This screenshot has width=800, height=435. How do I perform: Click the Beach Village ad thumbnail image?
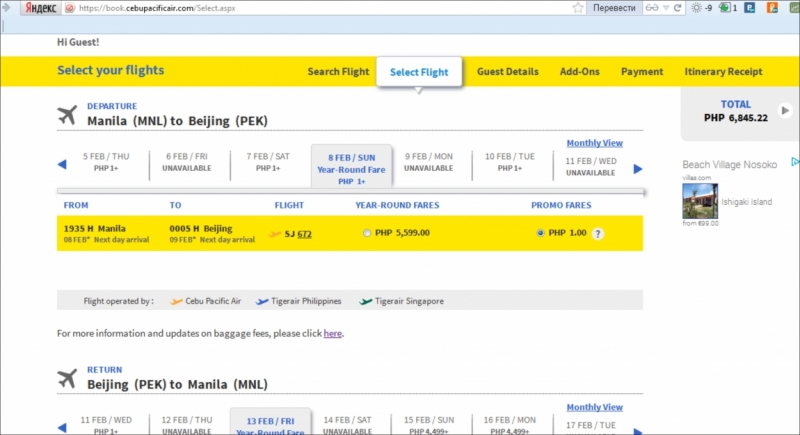pos(700,201)
